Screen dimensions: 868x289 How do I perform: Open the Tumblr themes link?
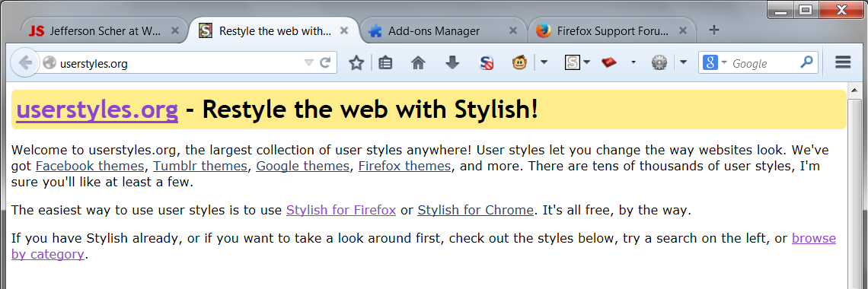(199, 166)
